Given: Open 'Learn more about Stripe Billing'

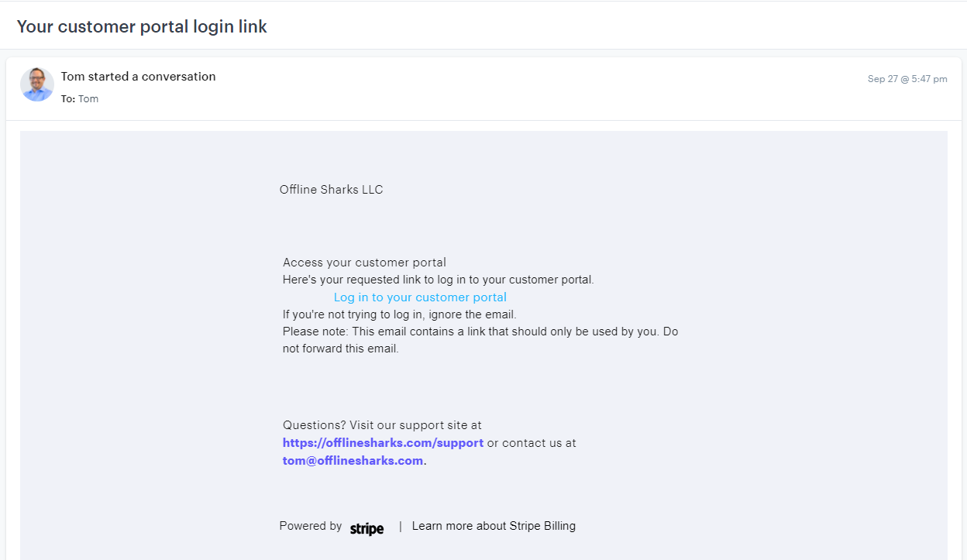Looking at the screenshot, I should tap(494, 526).
